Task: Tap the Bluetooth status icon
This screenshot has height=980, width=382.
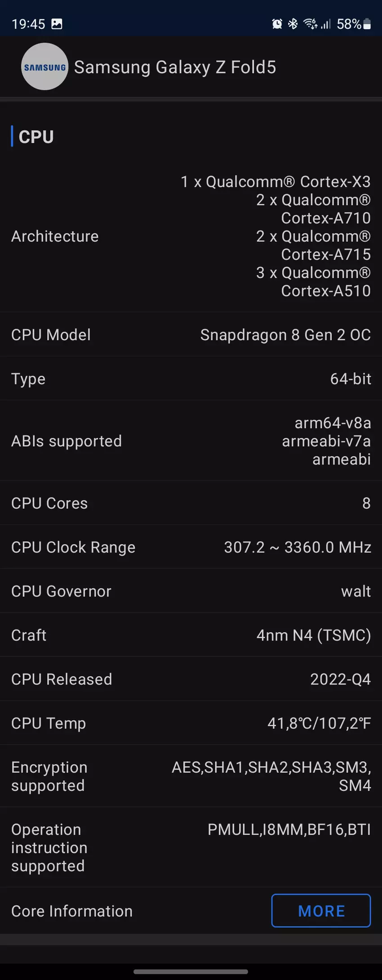Action: coord(293,24)
